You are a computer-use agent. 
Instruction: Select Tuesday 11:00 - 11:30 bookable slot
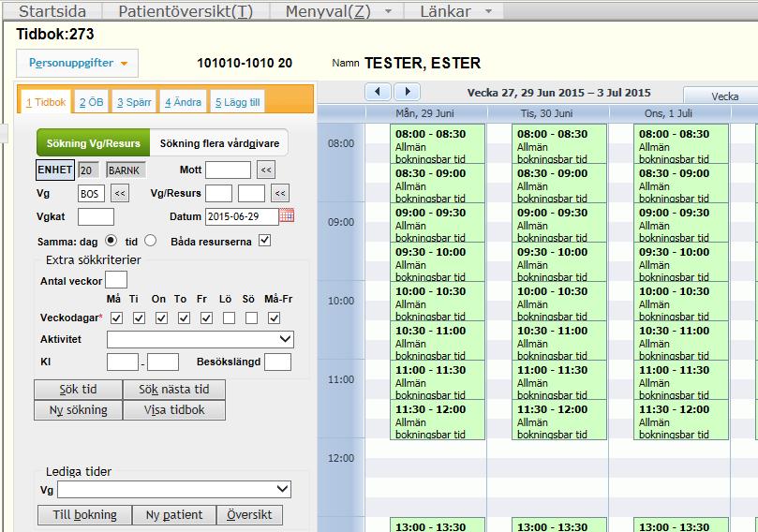558,380
